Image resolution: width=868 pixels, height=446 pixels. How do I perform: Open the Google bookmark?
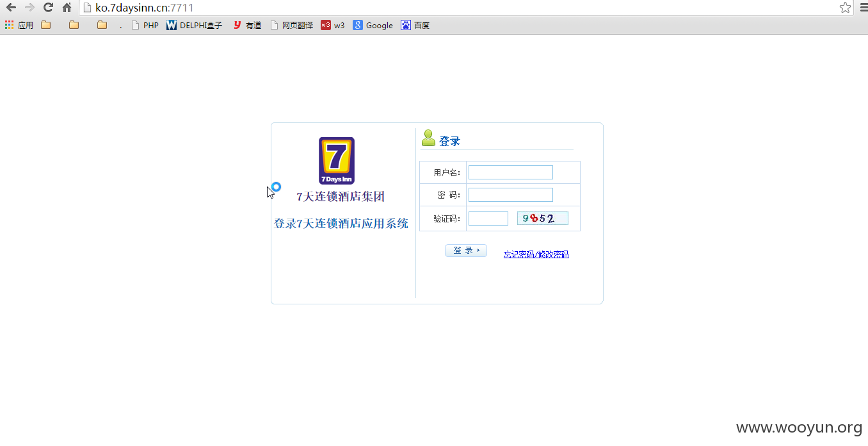(x=373, y=25)
